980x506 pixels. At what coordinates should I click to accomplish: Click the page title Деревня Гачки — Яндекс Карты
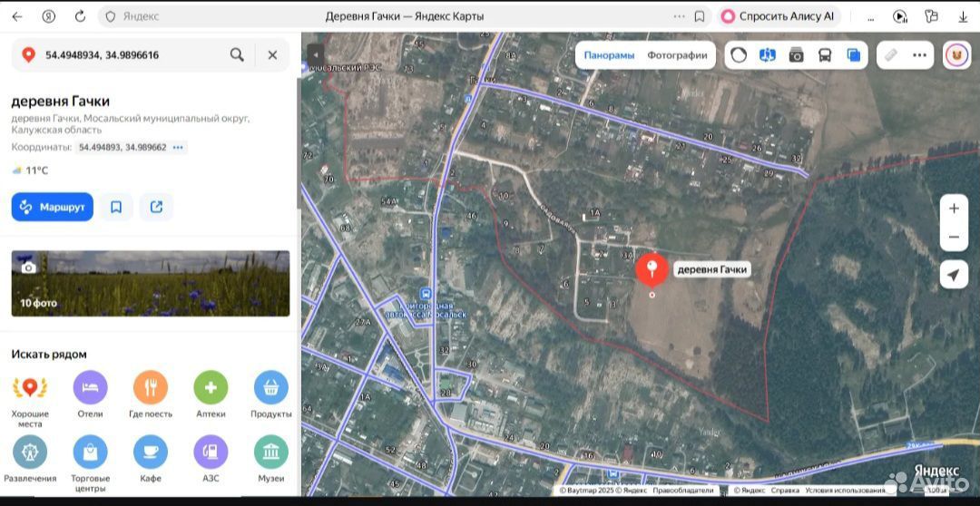pyautogui.click(x=405, y=17)
